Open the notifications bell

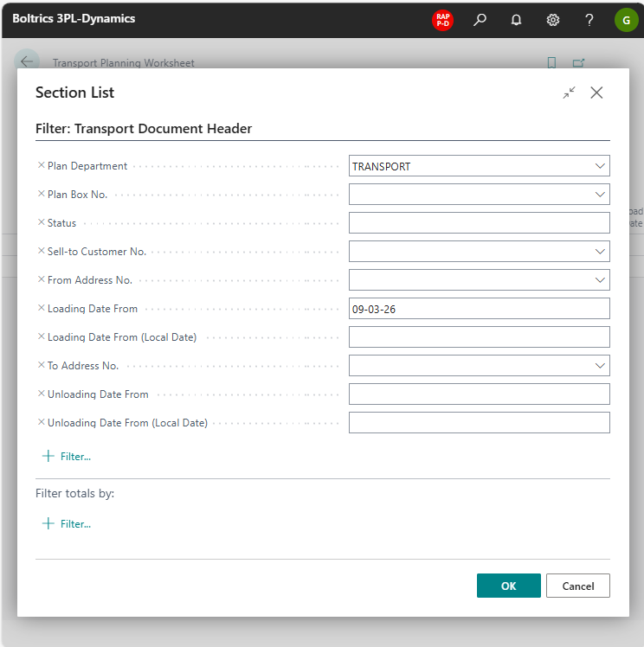(x=516, y=19)
